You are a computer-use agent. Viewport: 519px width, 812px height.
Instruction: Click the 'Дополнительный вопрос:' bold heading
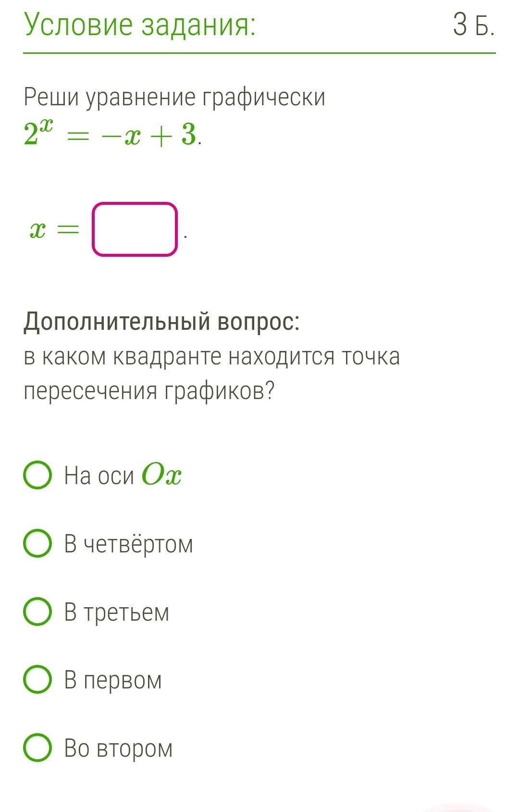(161, 321)
